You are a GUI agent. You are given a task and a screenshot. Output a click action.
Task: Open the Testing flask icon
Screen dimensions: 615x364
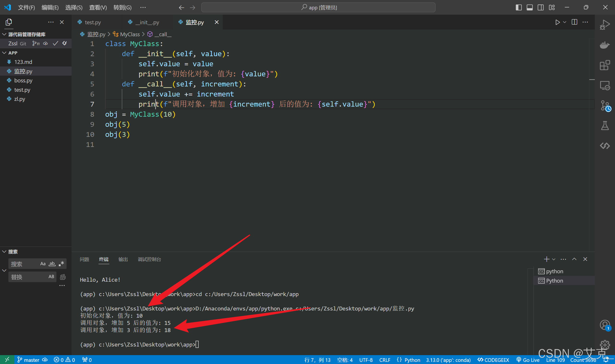[604, 126]
